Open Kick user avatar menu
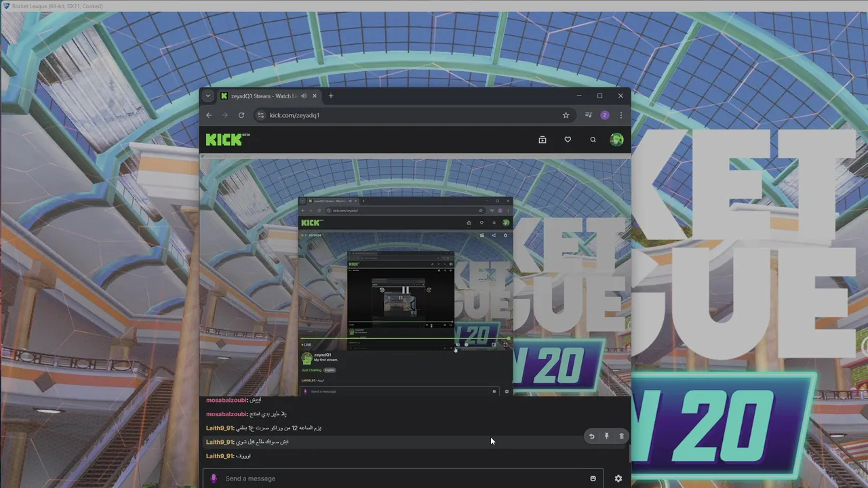Viewport: 868px width, 488px height. pyautogui.click(x=616, y=140)
